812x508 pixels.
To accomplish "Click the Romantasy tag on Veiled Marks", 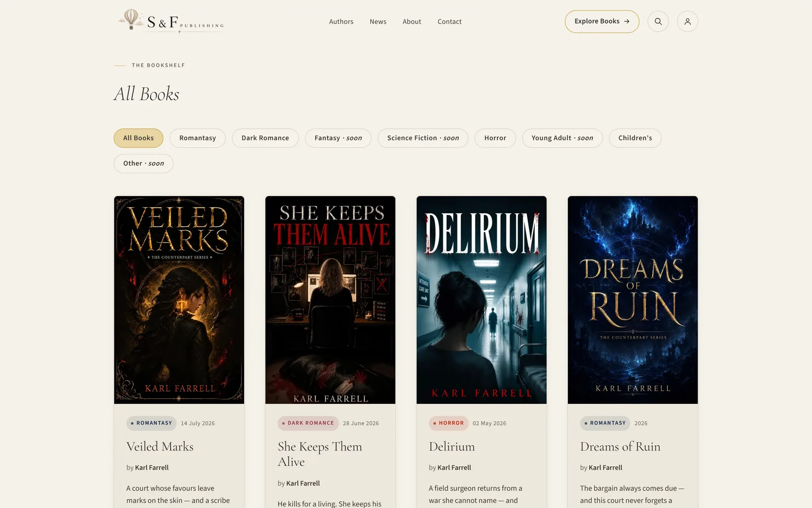I will pyautogui.click(x=151, y=423).
